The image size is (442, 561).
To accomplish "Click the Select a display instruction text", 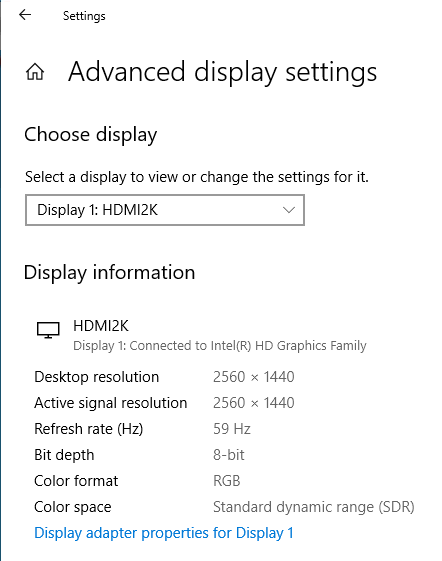I will coord(196,177).
